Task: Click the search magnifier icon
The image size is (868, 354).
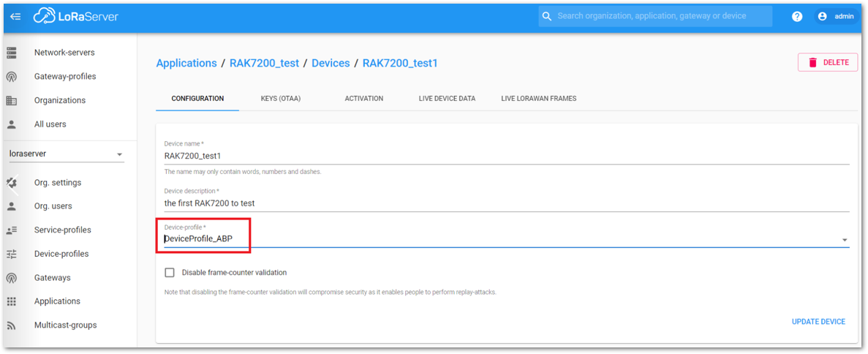Action: click(547, 17)
